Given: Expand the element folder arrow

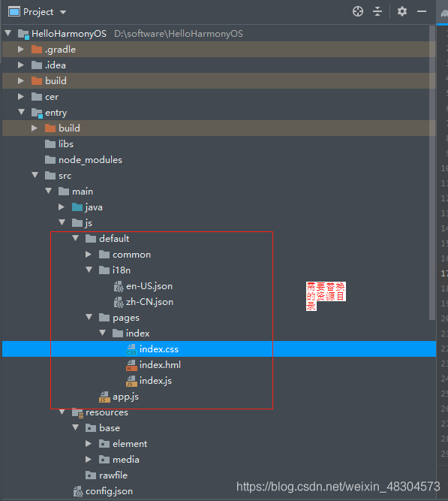Looking at the screenshot, I should tap(89, 443).
